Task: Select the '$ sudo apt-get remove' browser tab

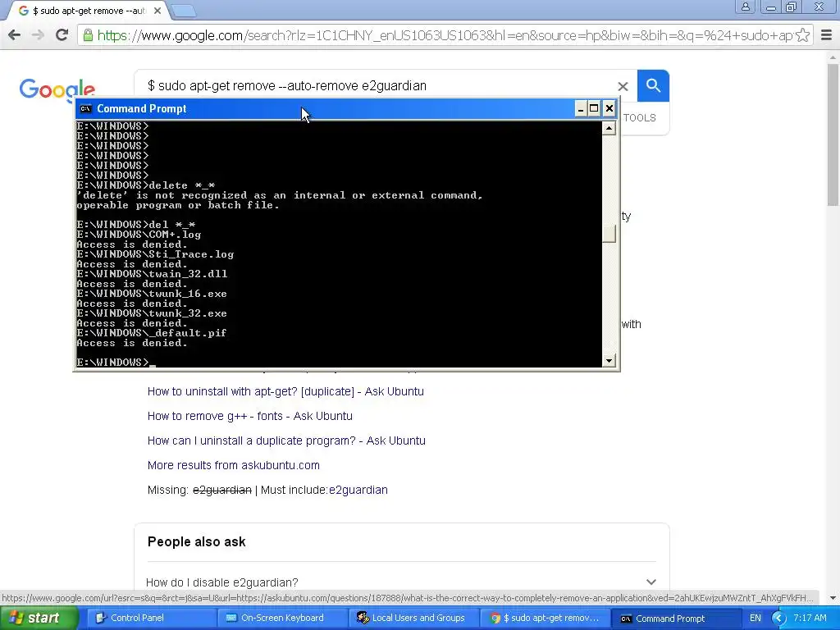Action: coord(89,11)
